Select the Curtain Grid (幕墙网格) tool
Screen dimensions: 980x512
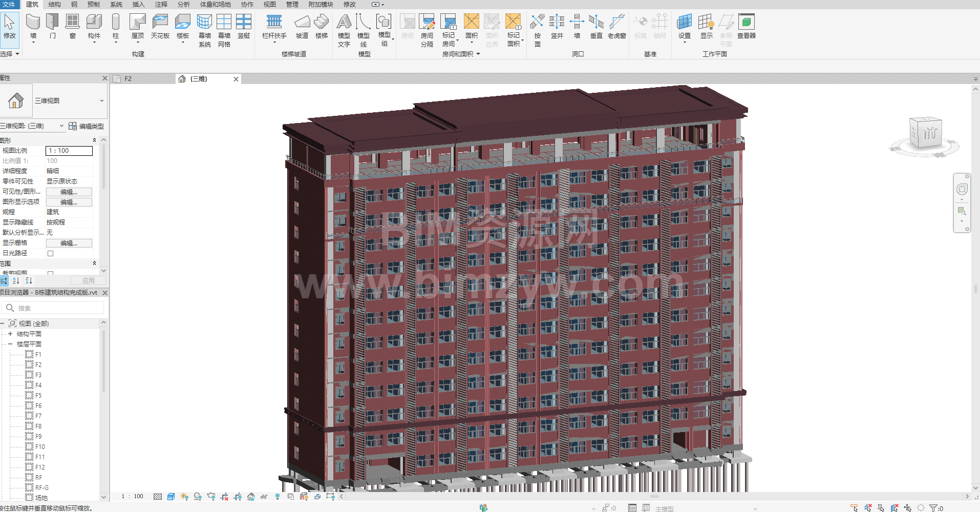224,31
